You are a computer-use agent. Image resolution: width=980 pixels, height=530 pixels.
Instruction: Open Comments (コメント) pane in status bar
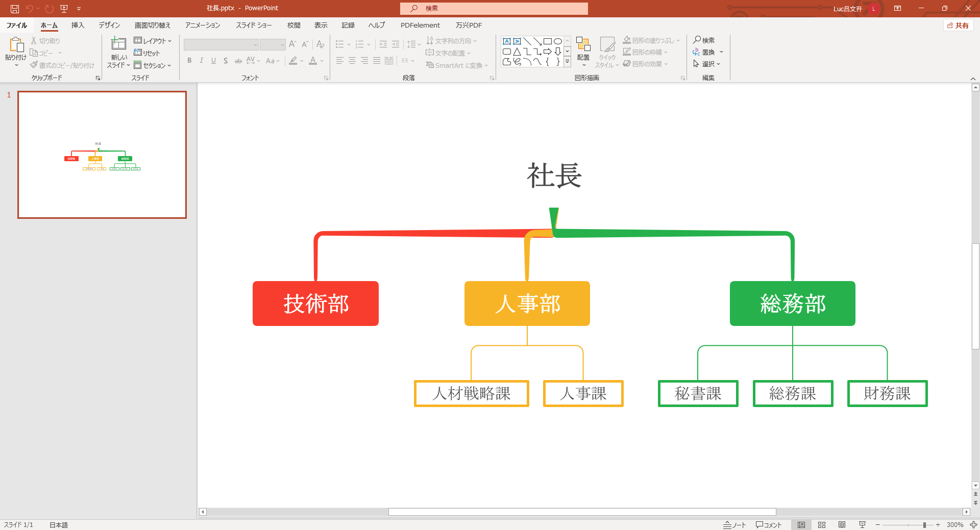pyautogui.click(x=769, y=525)
